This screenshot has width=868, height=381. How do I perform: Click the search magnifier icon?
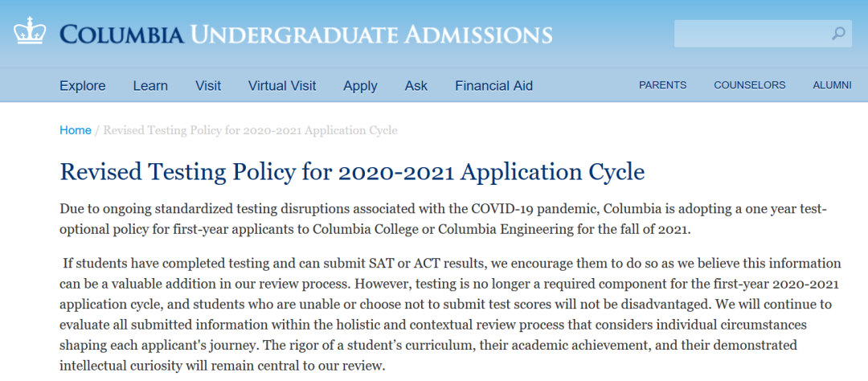click(x=838, y=34)
